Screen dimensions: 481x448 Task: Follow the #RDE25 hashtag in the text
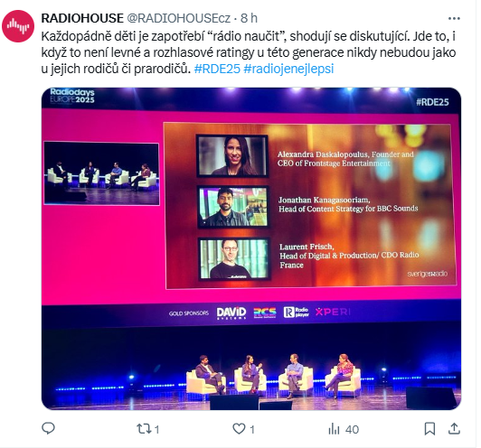217,69
